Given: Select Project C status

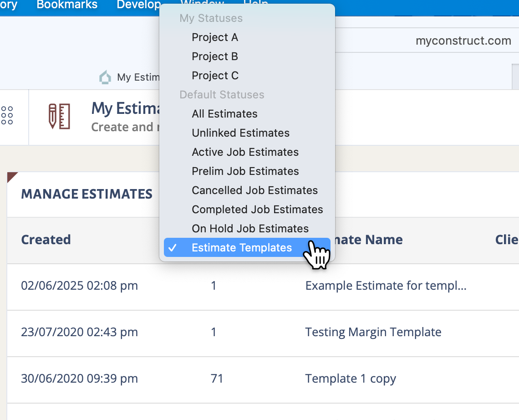Looking at the screenshot, I should click(215, 76).
